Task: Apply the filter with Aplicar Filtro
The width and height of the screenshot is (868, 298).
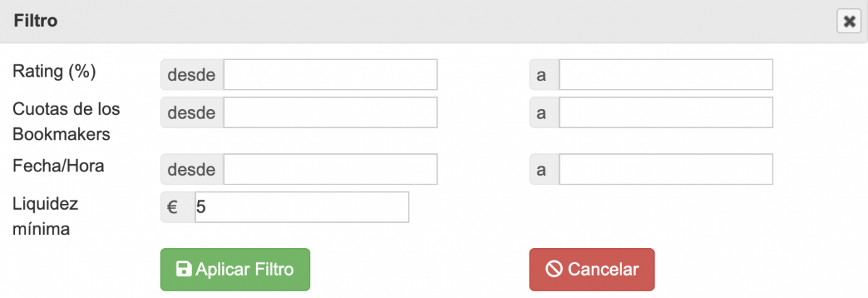Action: tap(235, 270)
